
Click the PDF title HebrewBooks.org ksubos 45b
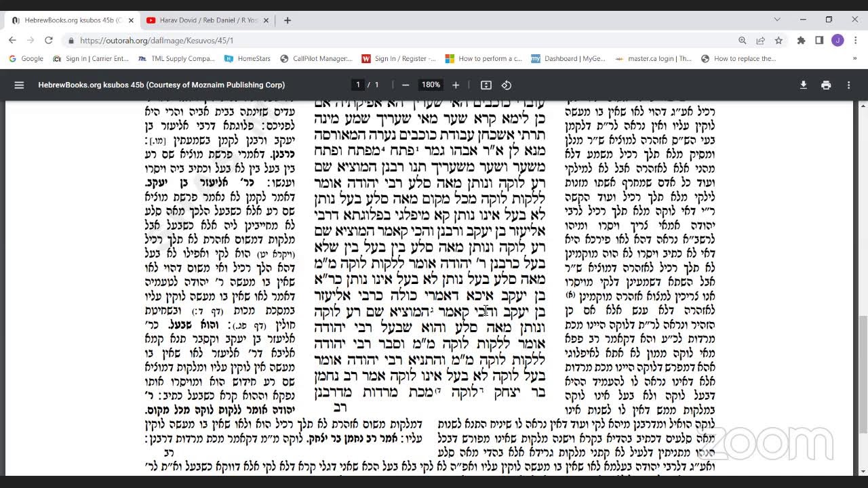point(161,85)
